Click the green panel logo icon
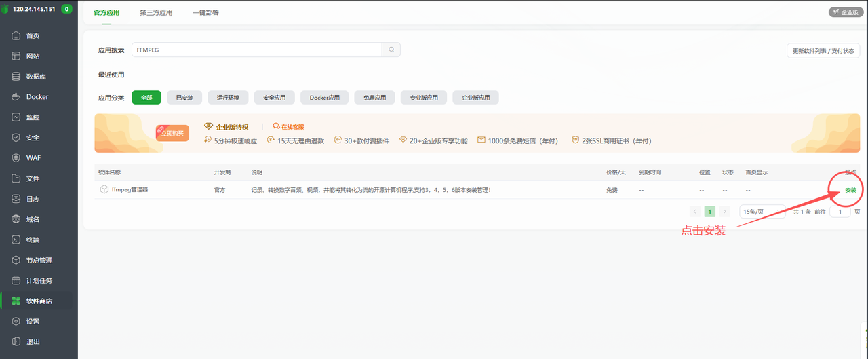 pyautogui.click(x=5, y=9)
